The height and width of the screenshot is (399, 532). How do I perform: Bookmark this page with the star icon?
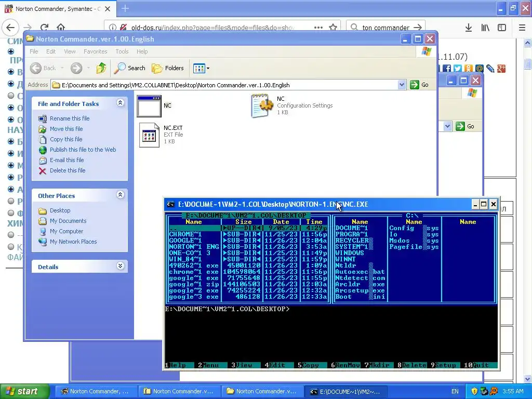point(333,28)
